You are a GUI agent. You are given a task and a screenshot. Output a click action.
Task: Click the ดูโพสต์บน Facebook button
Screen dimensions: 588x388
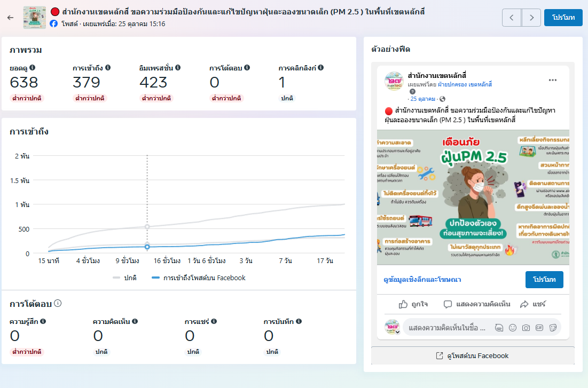pos(473,355)
